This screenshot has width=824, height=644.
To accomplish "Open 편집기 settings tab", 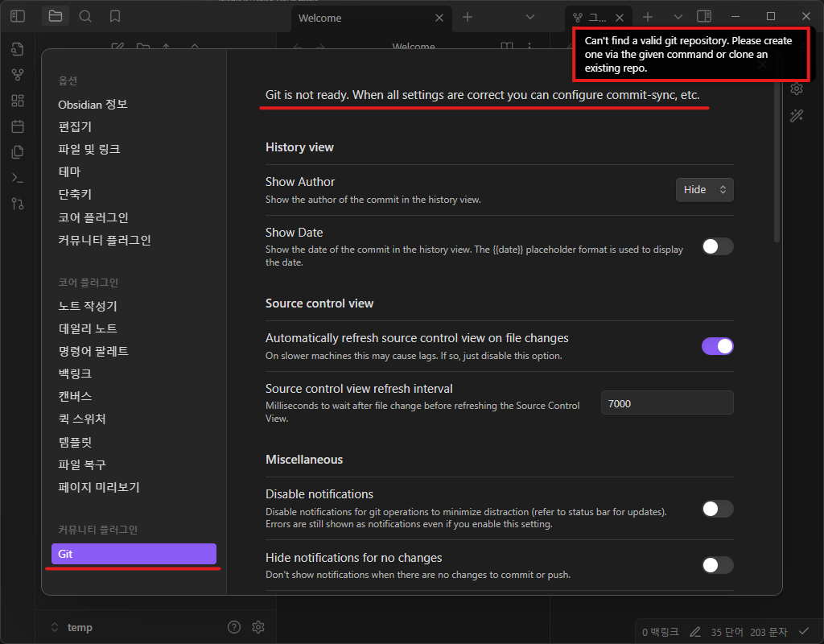I will click(x=134, y=126).
